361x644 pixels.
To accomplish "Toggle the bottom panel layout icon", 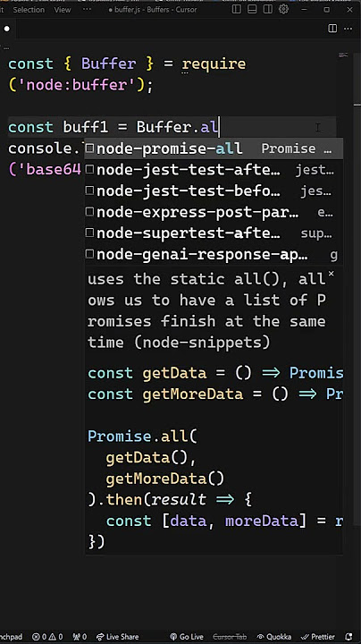I will (252, 9).
